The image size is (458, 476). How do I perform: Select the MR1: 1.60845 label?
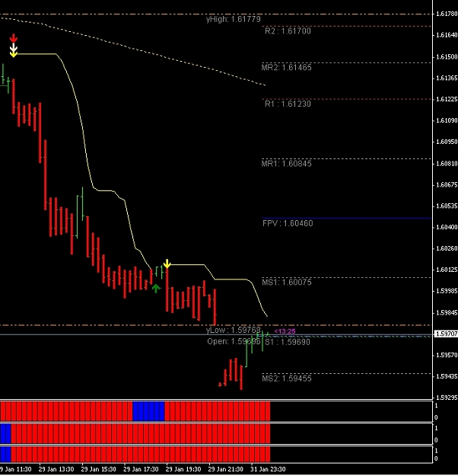point(287,164)
